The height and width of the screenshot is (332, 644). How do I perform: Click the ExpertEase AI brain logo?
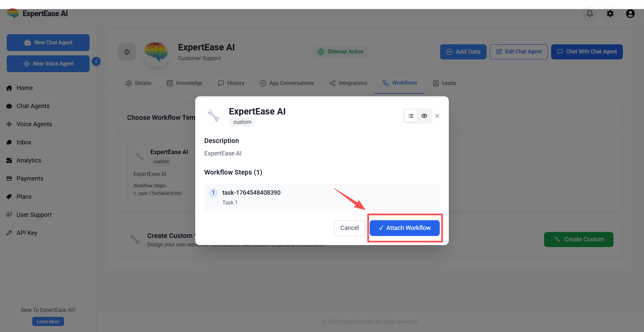click(13, 13)
